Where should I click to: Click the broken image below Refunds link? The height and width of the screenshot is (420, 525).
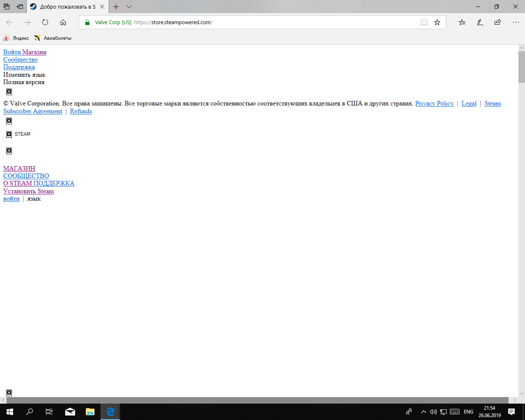pos(9,121)
